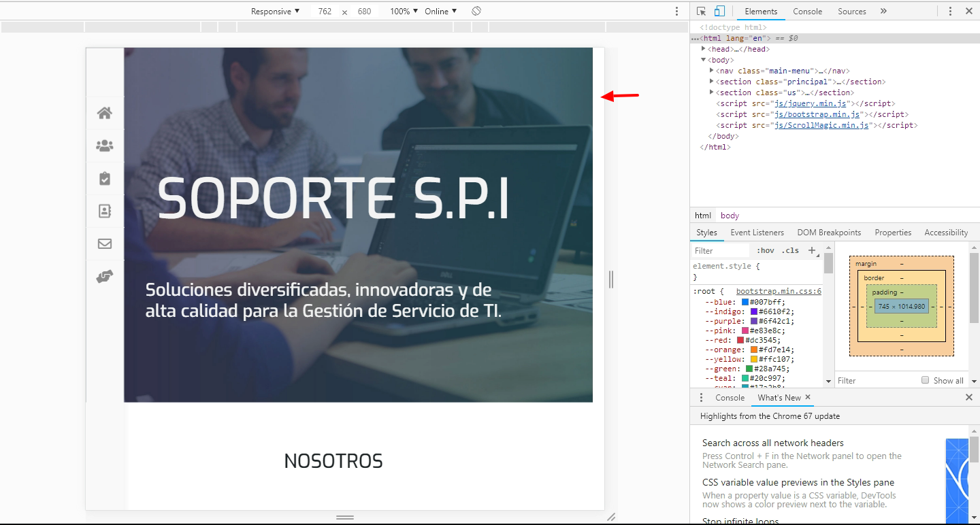The image size is (980, 525).
Task: Expand the head element node
Action: pyautogui.click(x=704, y=49)
